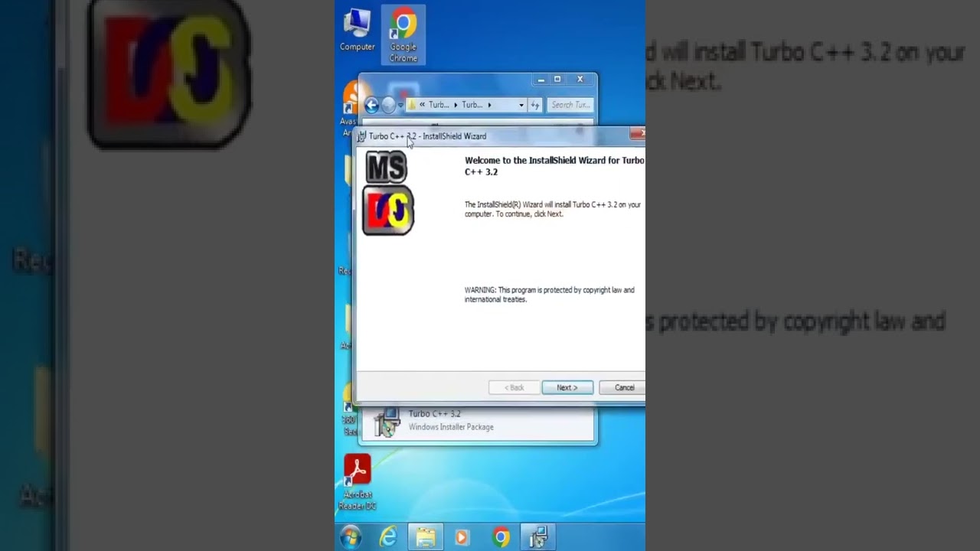The width and height of the screenshot is (980, 551).
Task: Select the Turbo C++ 3.2 file name
Action: (x=434, y=414)
